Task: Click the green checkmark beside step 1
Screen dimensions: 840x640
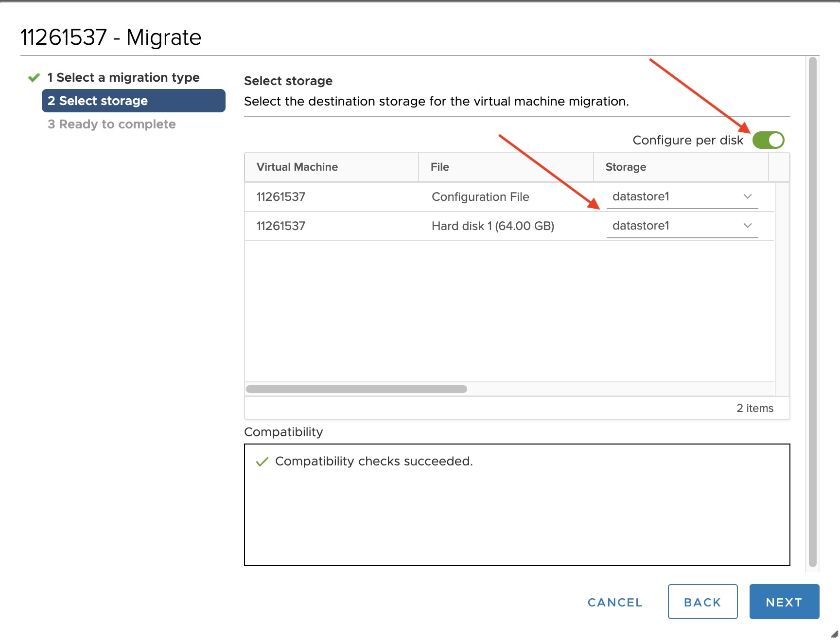Action: tap(34, 77)
